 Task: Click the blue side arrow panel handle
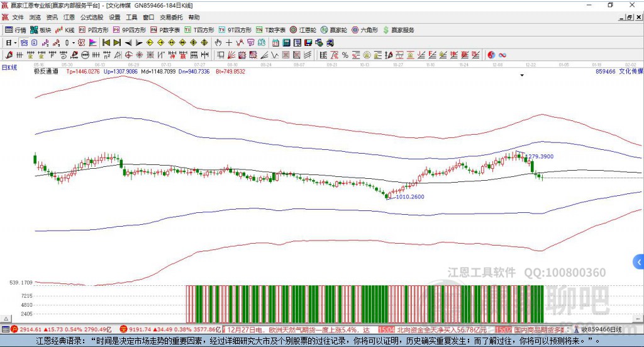639,262
